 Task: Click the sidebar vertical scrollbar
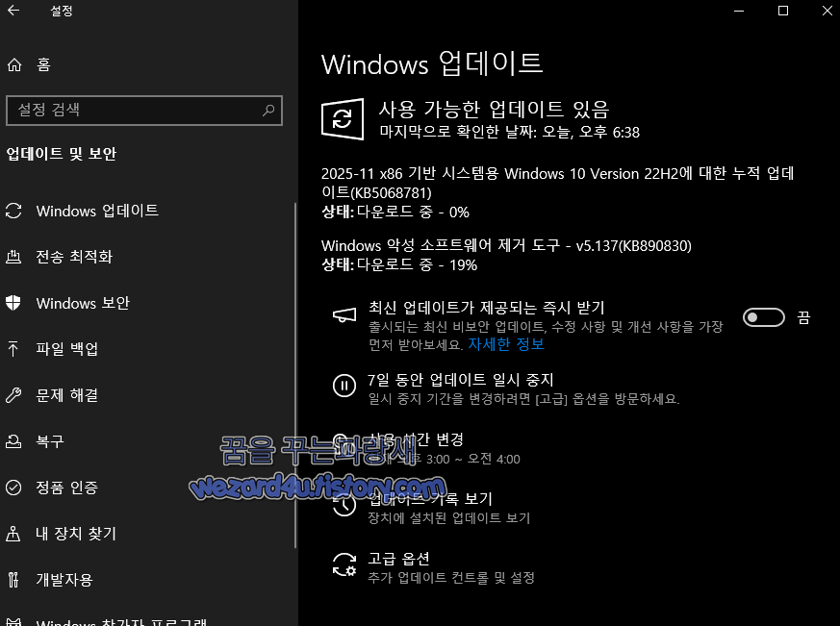[x=295, y=375]
